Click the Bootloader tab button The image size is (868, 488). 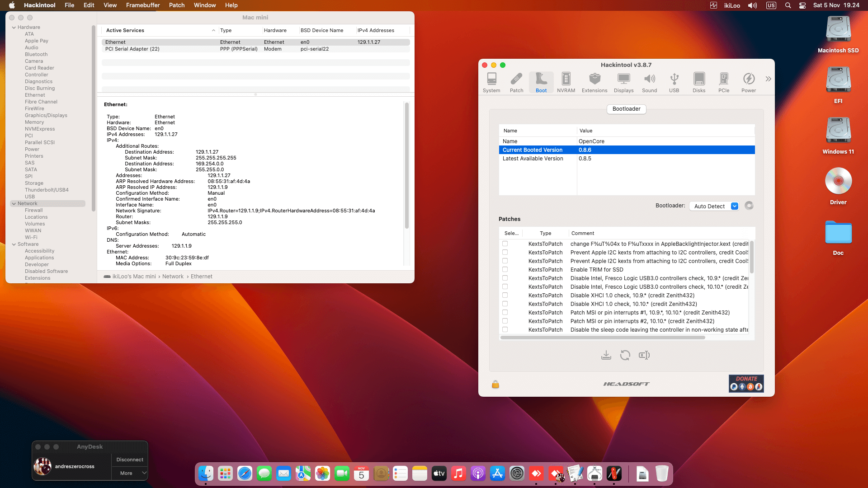coord(626,109)
